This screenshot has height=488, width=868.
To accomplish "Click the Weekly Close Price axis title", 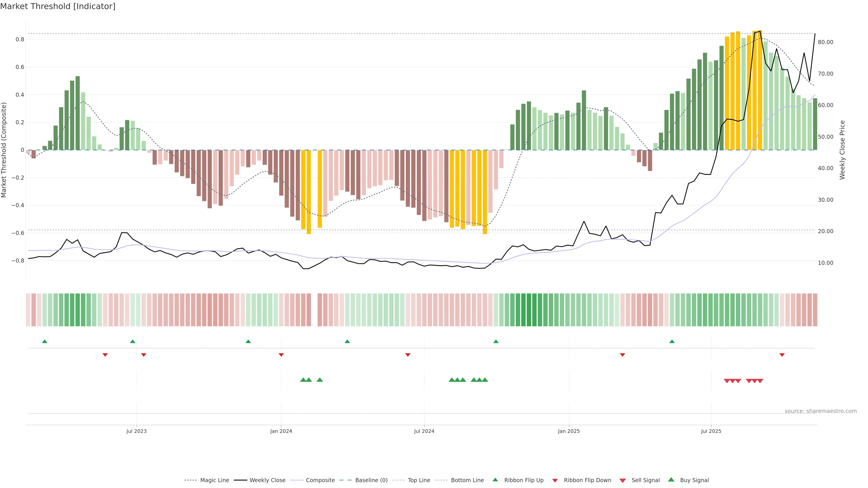I will [x=842, y=150].
